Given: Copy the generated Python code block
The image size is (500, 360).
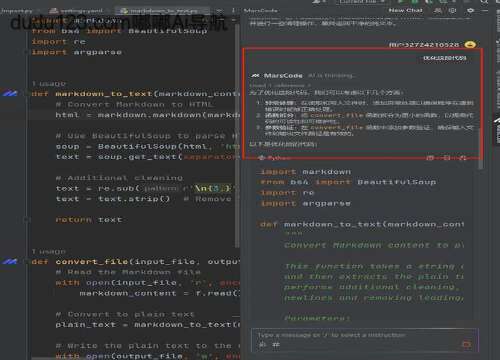Looking at the screenshot, I should (x=430, y=158).
